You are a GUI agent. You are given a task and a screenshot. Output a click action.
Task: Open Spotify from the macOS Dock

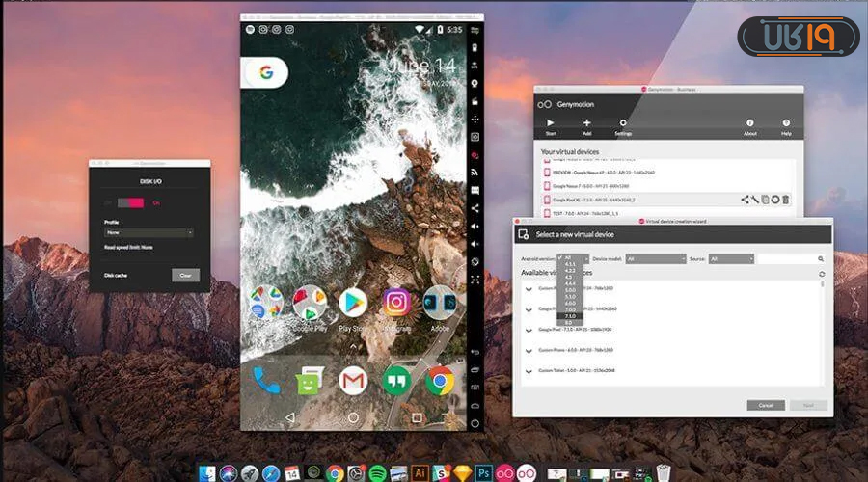[x=377, y=472]
